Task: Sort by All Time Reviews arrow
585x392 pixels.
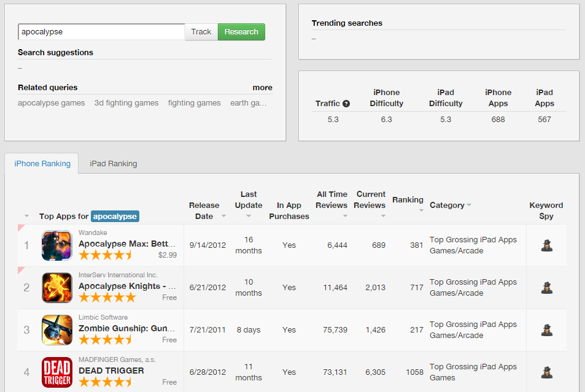Action: point(345,216)
